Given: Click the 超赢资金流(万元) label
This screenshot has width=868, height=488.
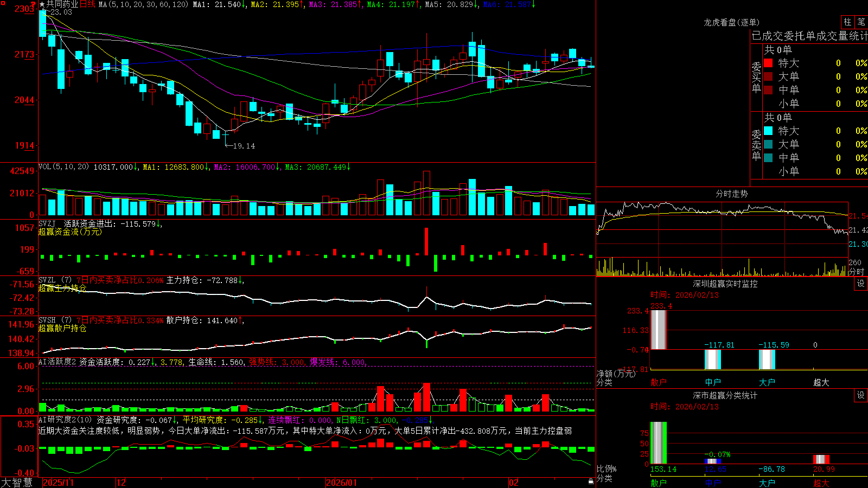Looking at the screenshot, I should point(70,232).
